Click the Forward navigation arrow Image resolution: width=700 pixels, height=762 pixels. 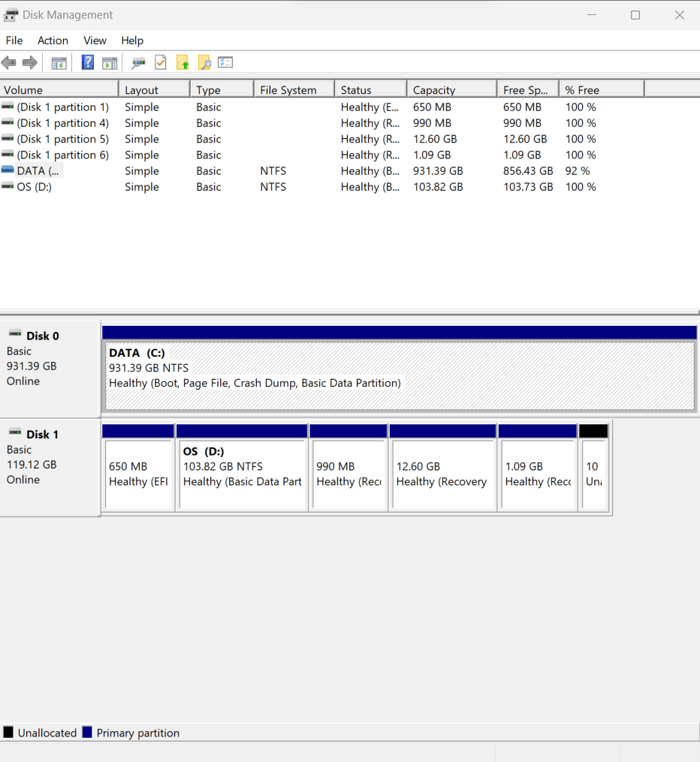coord(29,62)
